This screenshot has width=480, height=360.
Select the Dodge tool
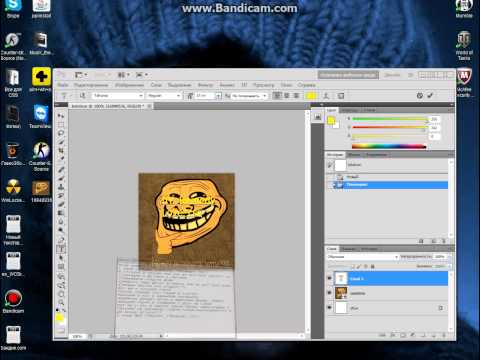point(61,230)
